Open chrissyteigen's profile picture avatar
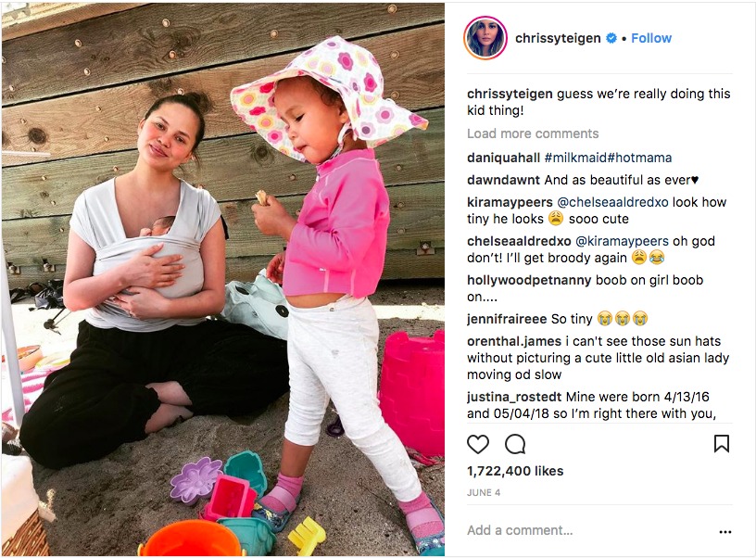The width and height of the screenshot is (756, 558). coord(485,38)
